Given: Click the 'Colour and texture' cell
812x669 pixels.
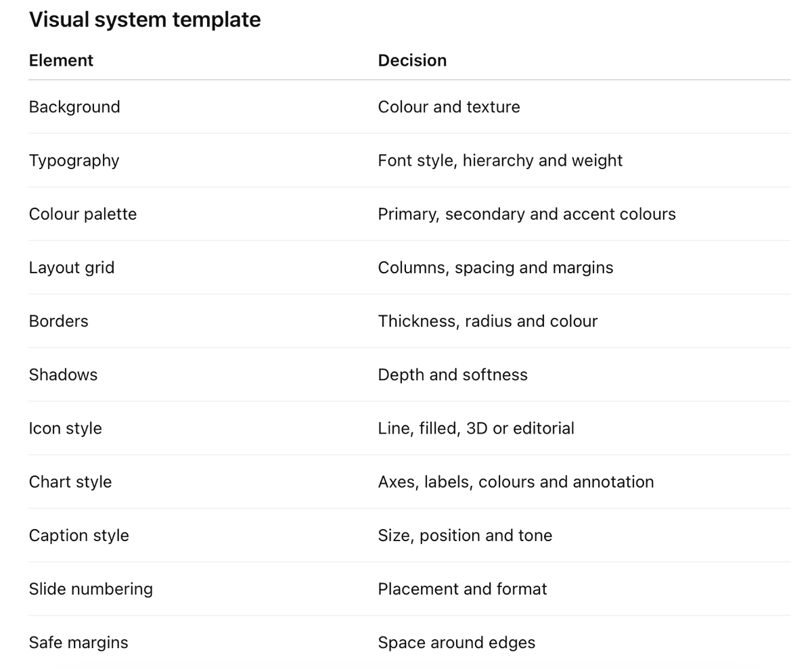Looking at the screenshot, I should 449,107.
